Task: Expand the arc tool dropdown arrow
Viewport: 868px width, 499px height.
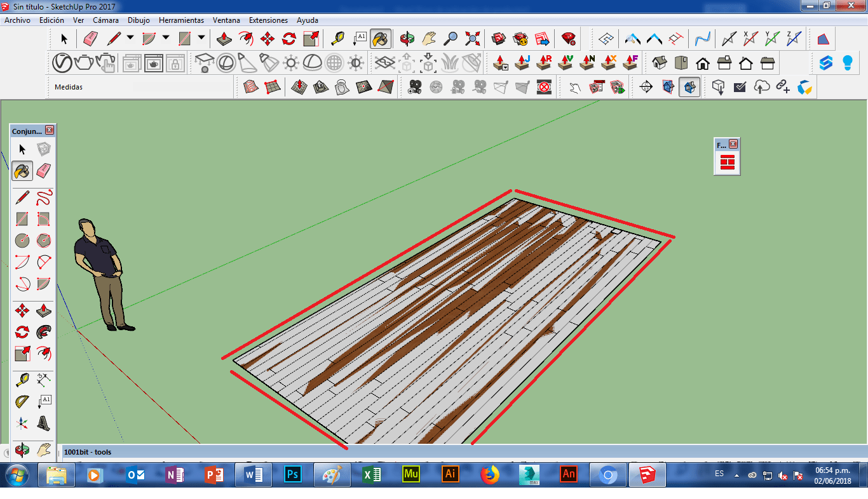Action: coord(166,38)
